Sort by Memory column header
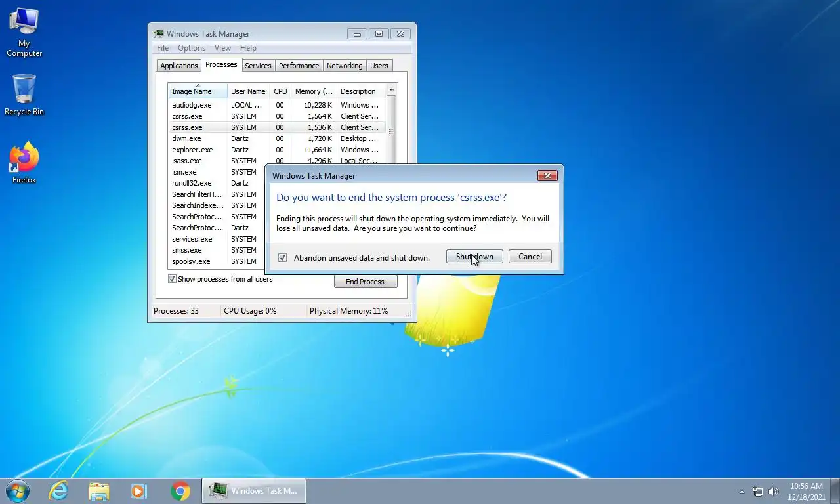The image size is (840, 504). (x=314, y=91)
